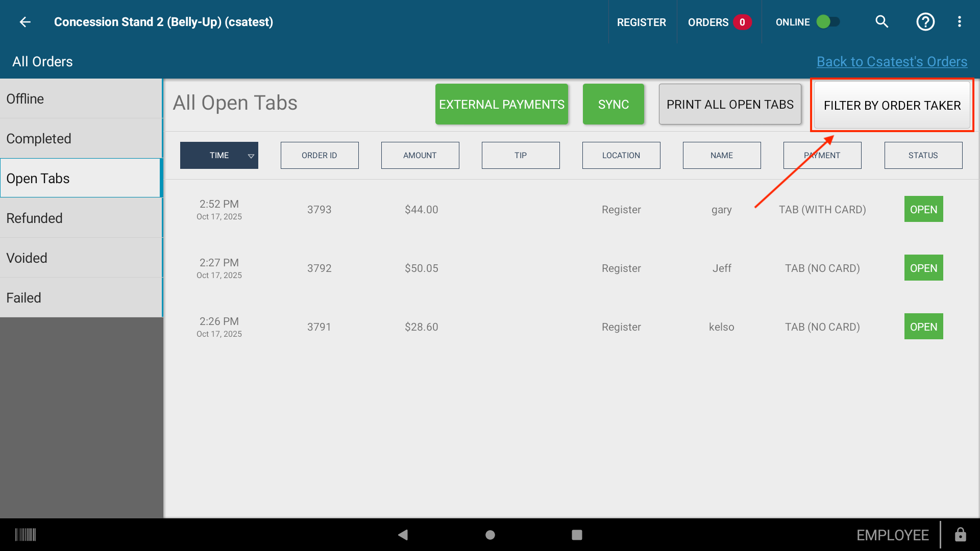Viewport: 980px width, 551px height.
Task: Click PRINT ALL OPEN TABS
Action: [730, 104]
